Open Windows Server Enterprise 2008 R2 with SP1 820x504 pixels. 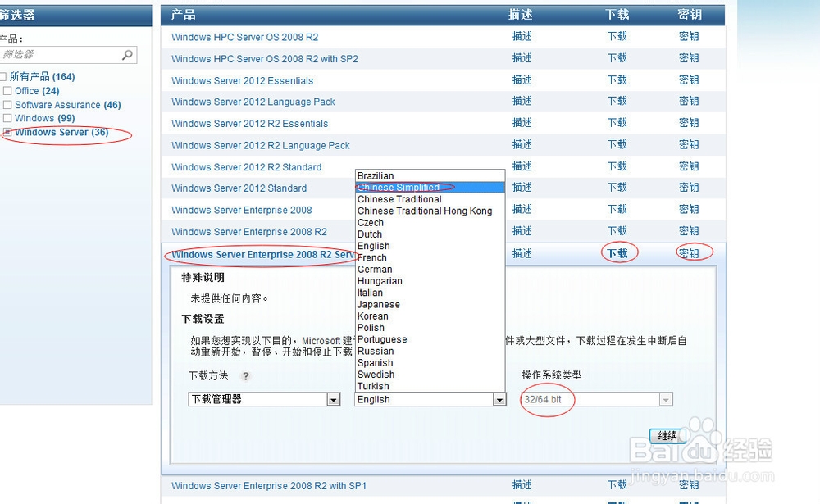click(268, 485)
